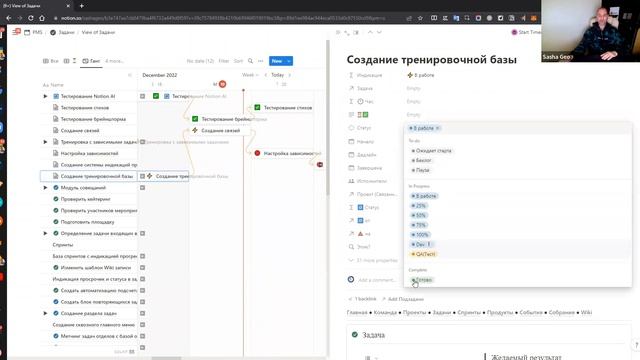Click the calendar icon in Модуль совещаний row

tap(142, 188)
